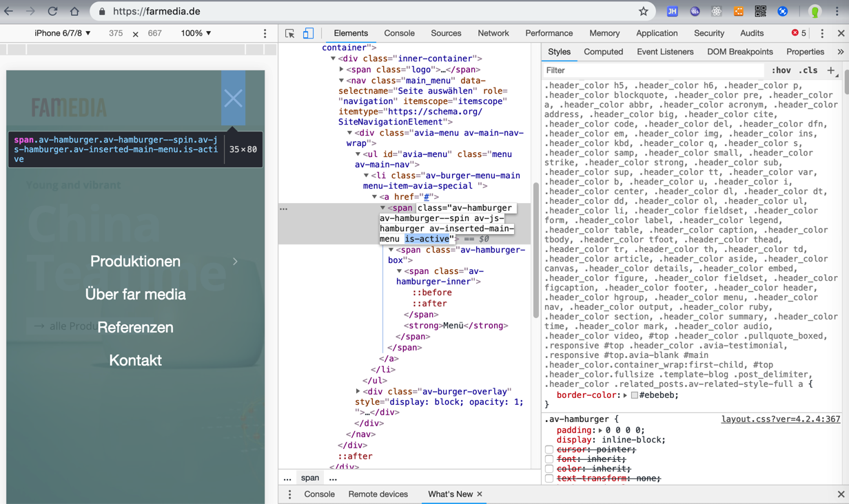Collapse the nav class="main_menu" node
Viewport: 849px width, 504px height.
(x=342, y=81)
